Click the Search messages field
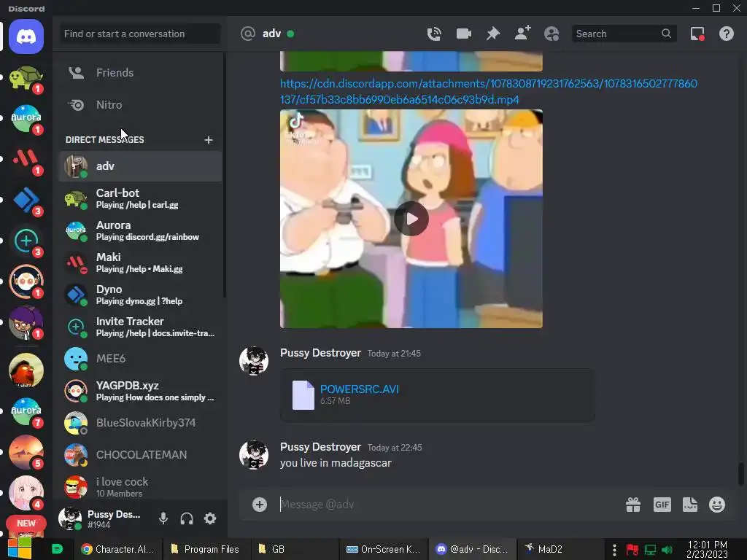 click(624, 34)
